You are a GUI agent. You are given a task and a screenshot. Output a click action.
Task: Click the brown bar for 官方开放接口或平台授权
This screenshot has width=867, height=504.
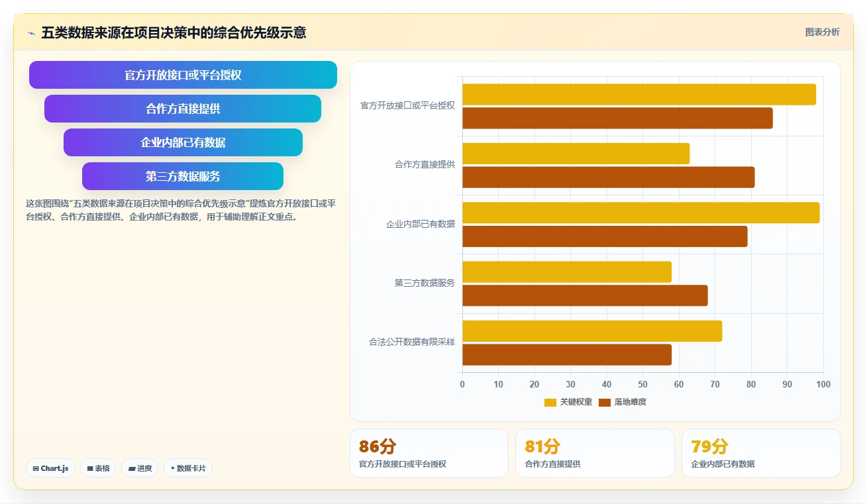(x=617, y=119)
